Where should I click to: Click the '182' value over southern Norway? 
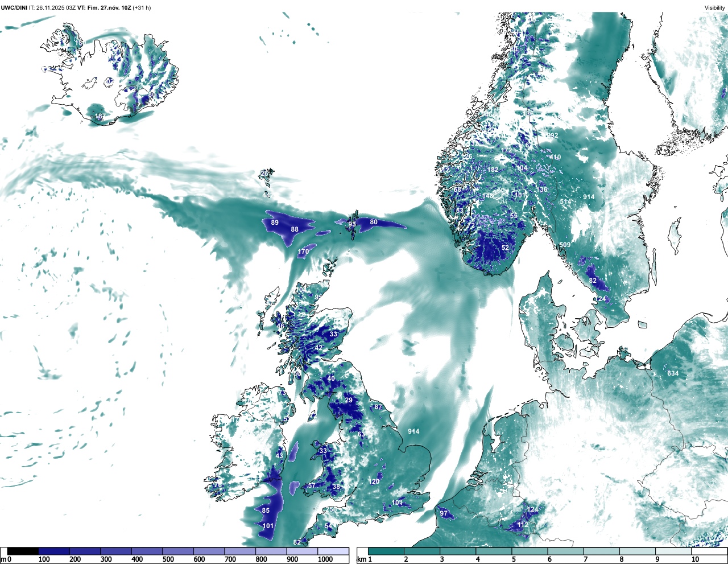(x=493, y=170)
